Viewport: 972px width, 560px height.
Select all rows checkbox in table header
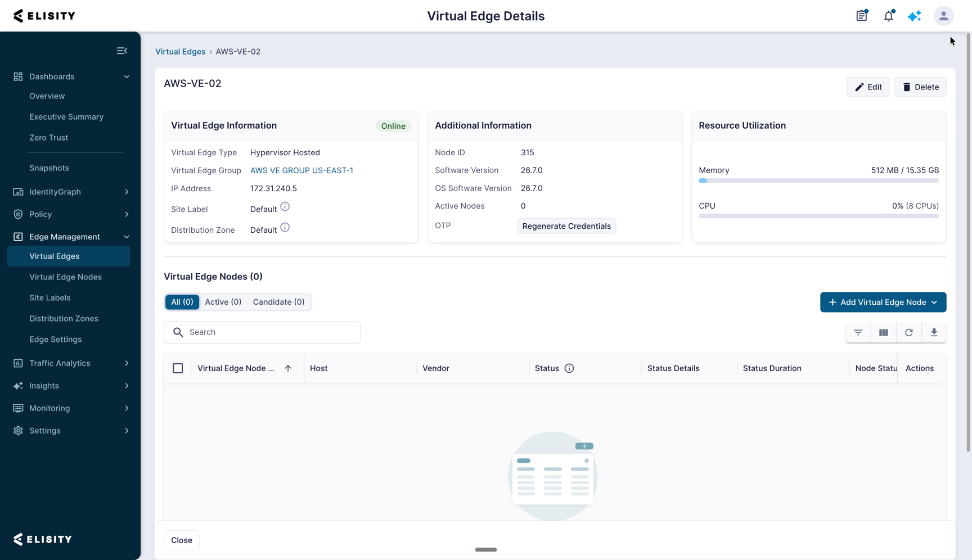click(x=178, y=368)
